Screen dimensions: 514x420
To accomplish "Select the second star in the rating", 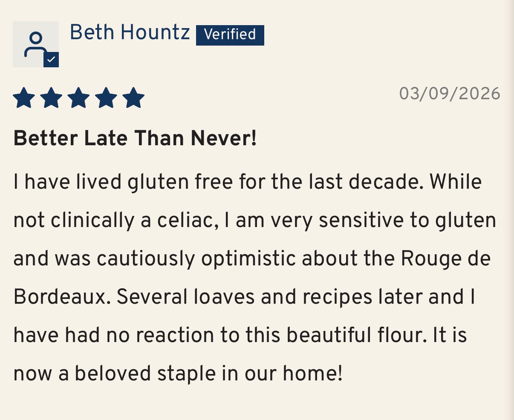I will [51, 98].
